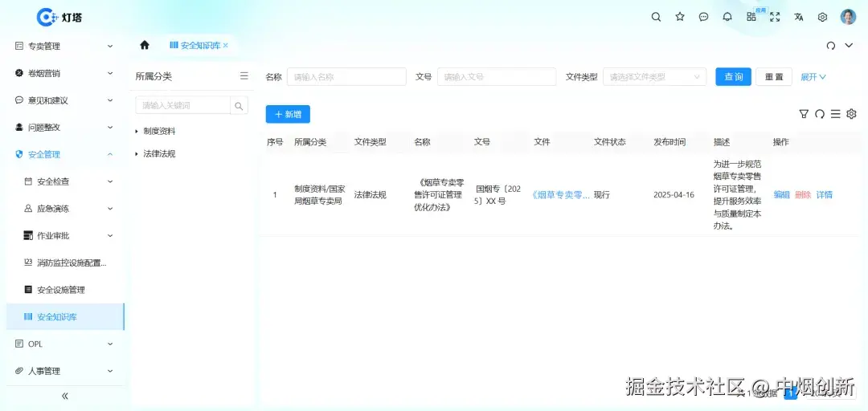The image size is (868, 411).
Task: Click the 请输入关键词 input field
Action: [x=182, y=105]
